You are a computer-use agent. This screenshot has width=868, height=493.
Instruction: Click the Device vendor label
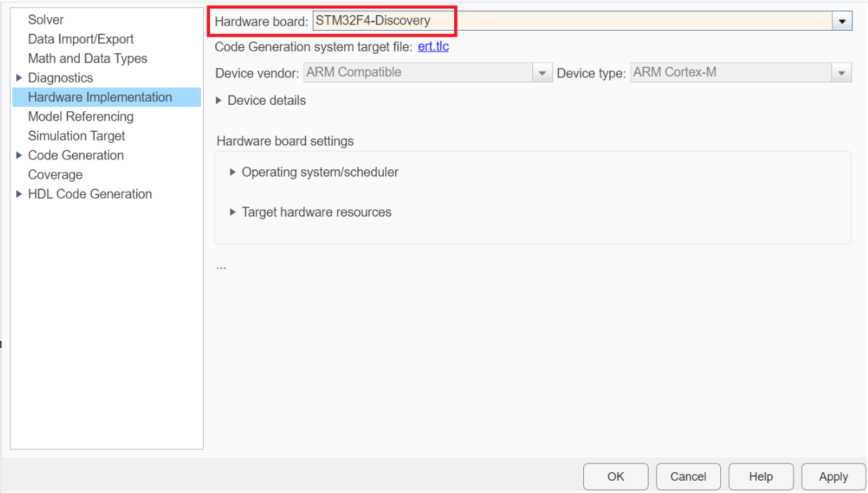click(x=257, y=73)
